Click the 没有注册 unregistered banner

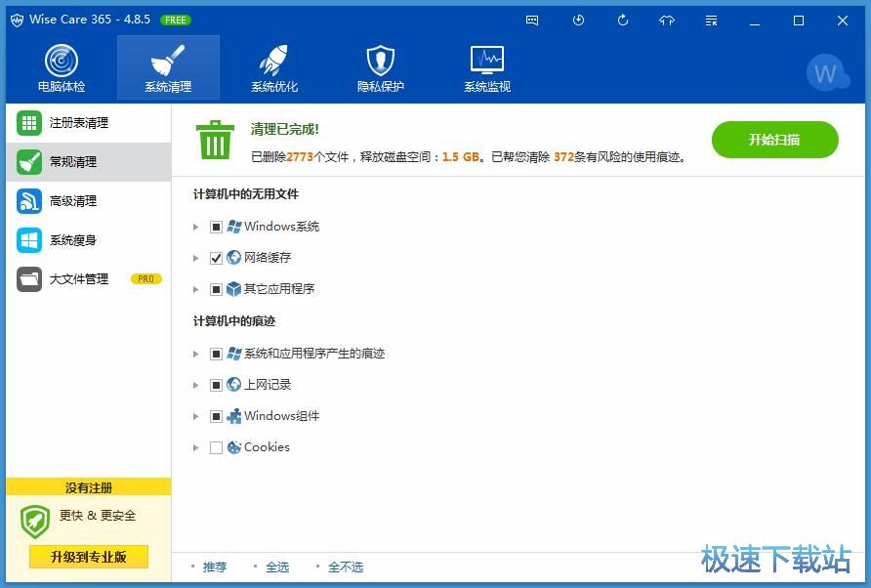[x=88, y=487]
